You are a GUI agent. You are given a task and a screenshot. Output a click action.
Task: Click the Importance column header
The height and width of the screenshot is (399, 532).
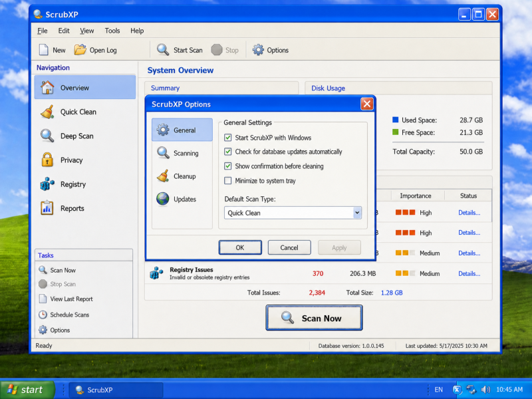point(415,196)
